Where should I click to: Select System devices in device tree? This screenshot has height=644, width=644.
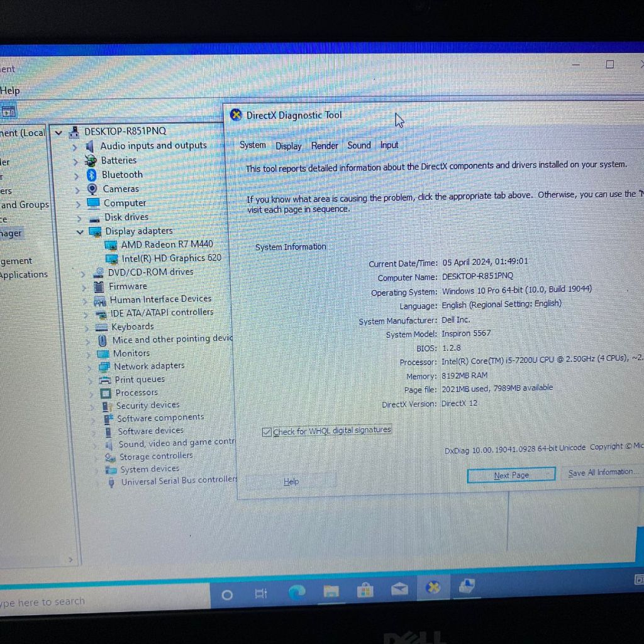(150, 469)
